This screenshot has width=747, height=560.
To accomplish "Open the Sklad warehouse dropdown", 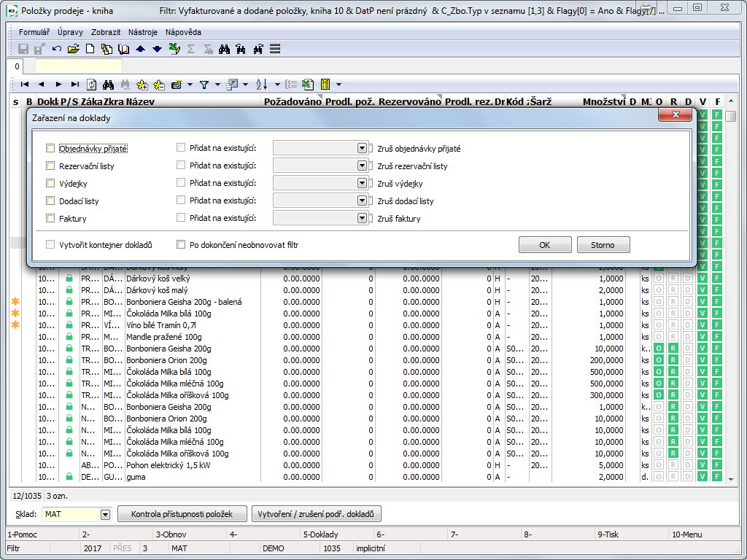I will (x=105, y=514).
